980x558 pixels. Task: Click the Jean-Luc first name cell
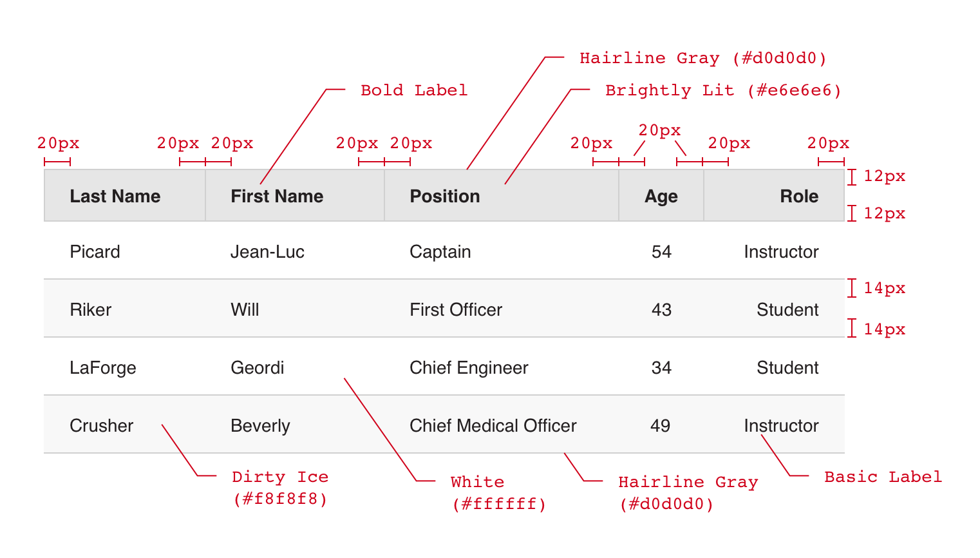(267, 251)
